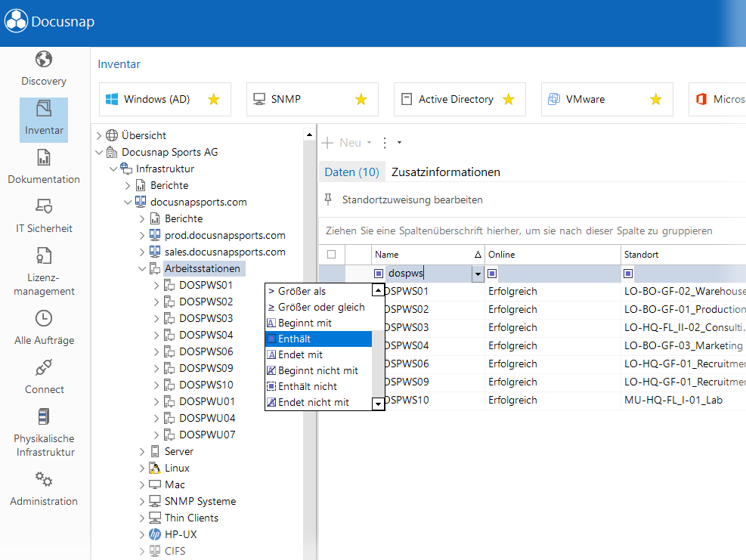Image resolution: width=746 pixels, height=560 pixels.
Task: Click Standortzuweisung bearbeiten
Action: [x=412, y=200]
